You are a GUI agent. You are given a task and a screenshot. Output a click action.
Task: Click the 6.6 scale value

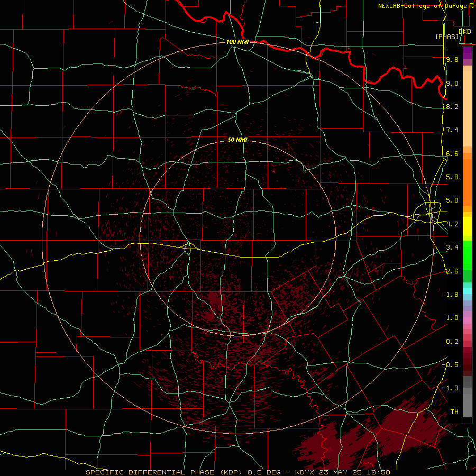(x=452, y=153)
